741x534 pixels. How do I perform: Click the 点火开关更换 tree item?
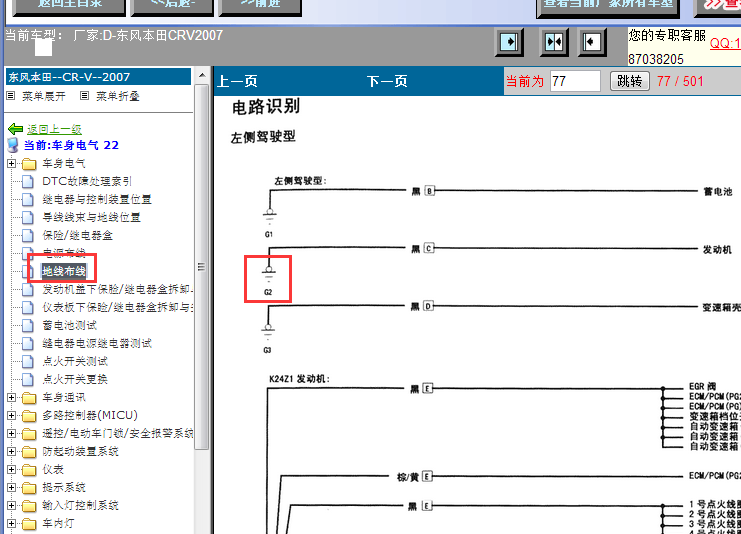point(75,379)
